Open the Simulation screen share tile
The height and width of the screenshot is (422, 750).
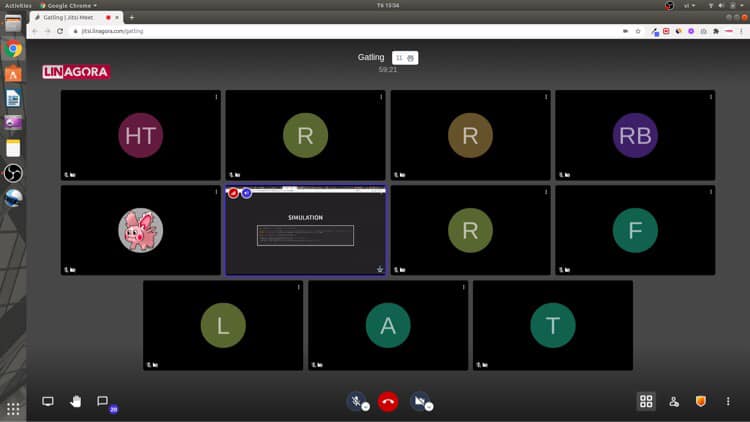(306, 230)
